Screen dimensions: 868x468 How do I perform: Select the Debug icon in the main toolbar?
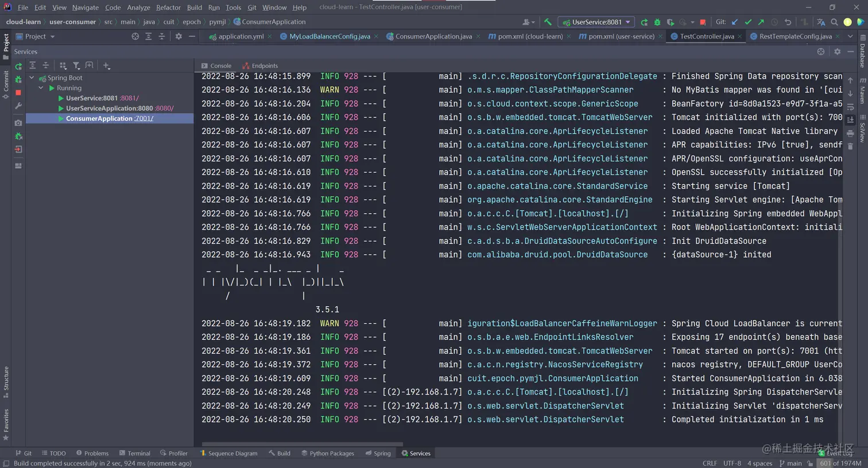click(657, 22)
